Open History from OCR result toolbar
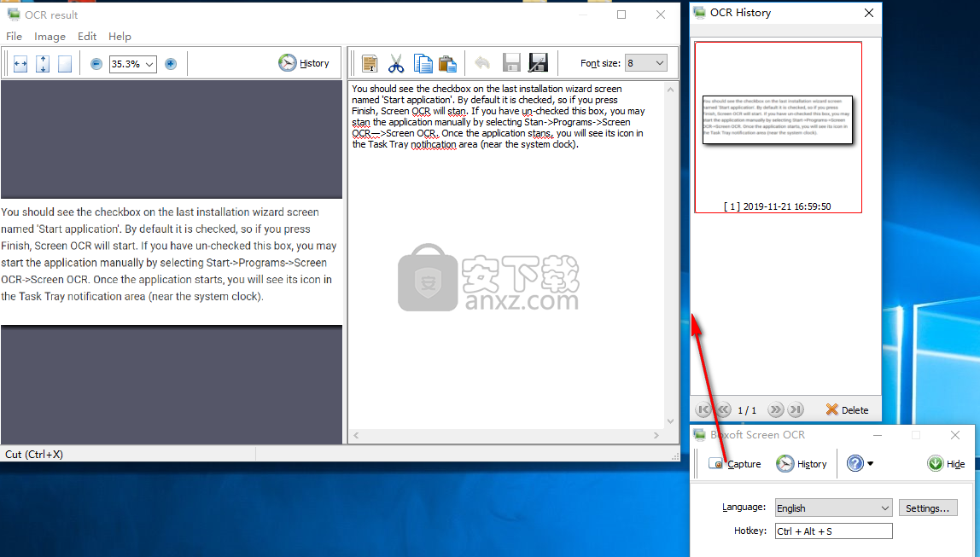 click(304, 63)
